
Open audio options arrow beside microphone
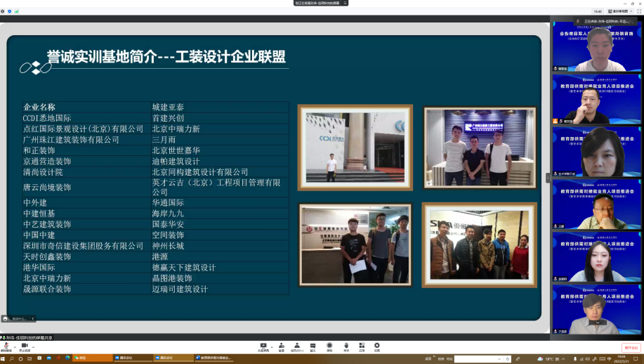click(x=15, y=347)
